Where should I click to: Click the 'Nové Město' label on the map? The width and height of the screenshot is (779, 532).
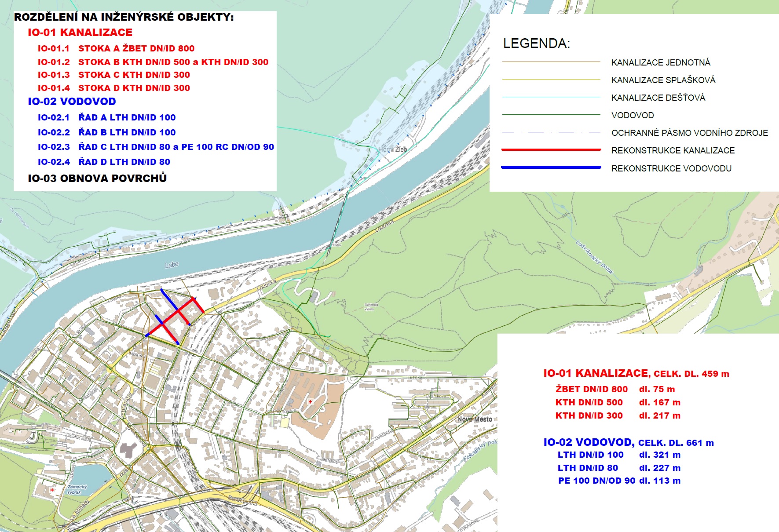click(475, 419)
